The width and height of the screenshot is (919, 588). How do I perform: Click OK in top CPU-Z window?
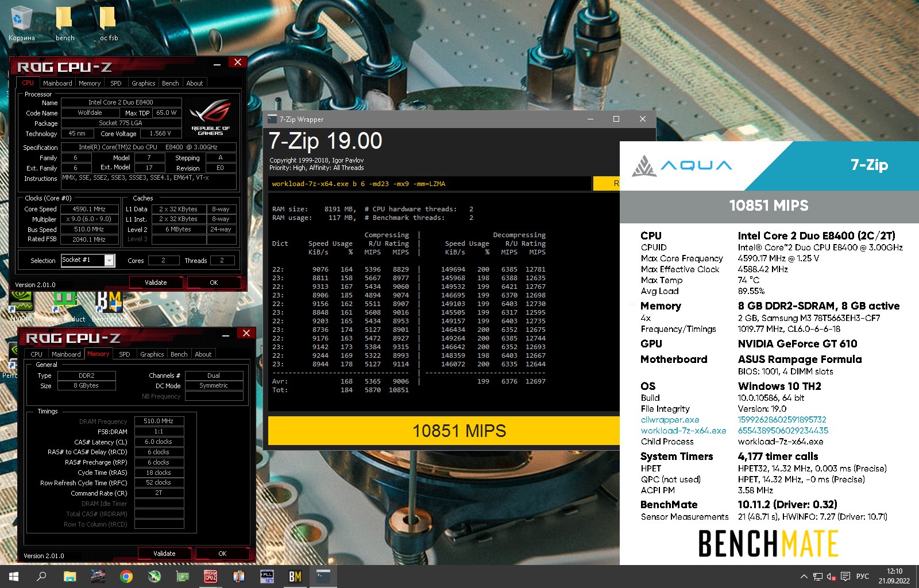tap(214, 283)
